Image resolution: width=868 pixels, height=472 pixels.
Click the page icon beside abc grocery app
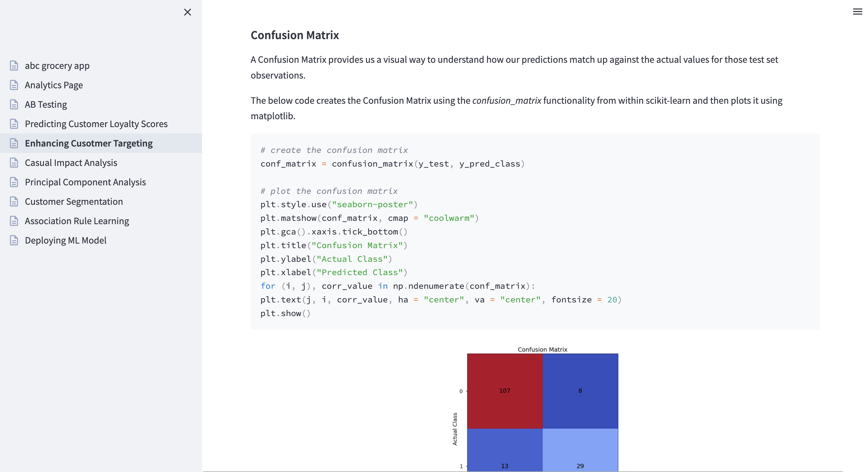14,65
